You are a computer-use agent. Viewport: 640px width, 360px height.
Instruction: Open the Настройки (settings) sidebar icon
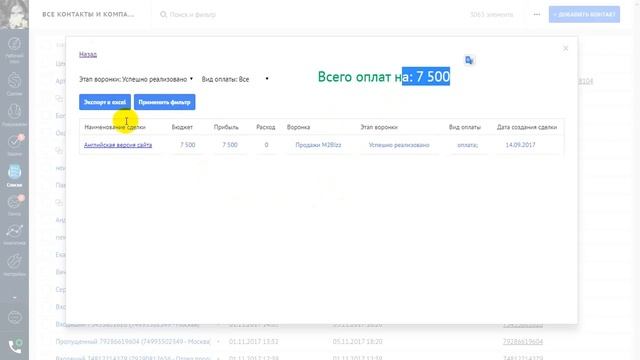tap(14, 265)
